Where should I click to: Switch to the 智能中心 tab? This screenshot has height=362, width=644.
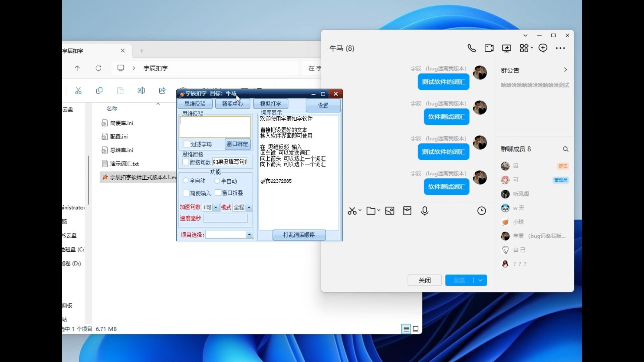232,104
